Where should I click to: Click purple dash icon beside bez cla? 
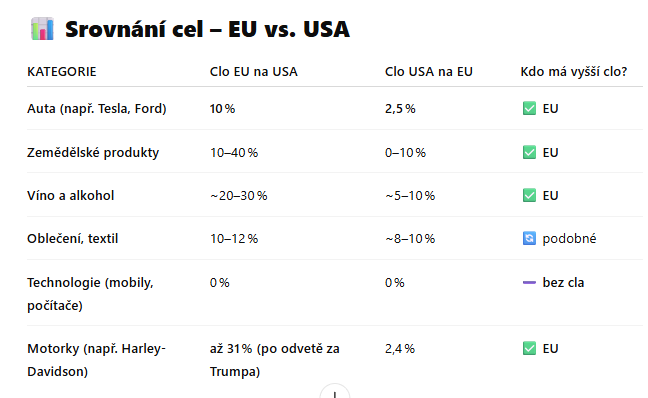point(529,283)
